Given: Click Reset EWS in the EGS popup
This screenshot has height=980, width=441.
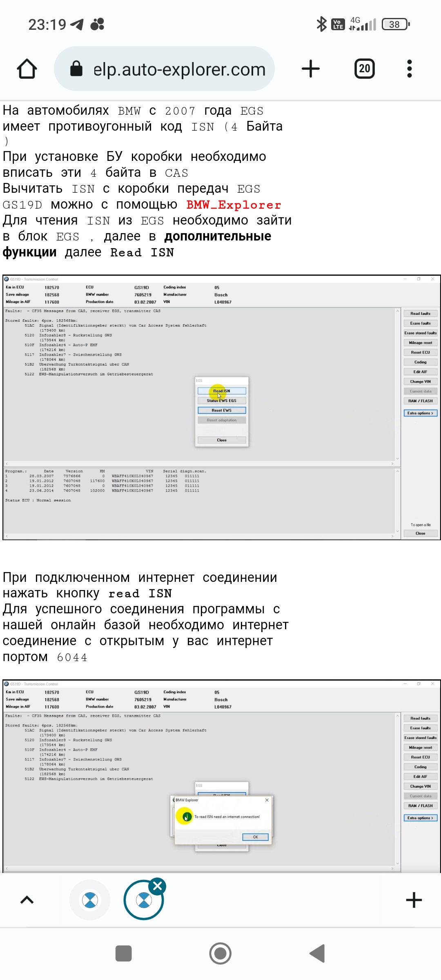Looking at the screenshot, I should pos(222,410).
